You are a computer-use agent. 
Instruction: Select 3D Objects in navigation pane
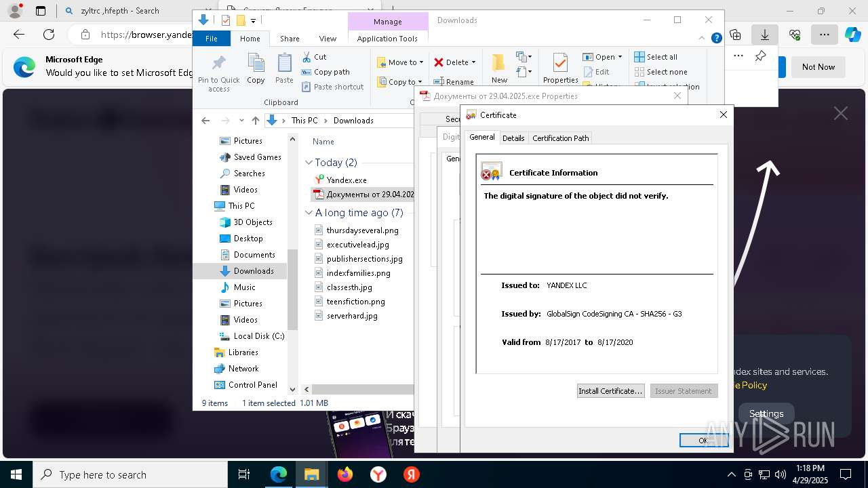pyautogui.click(x=253, y=222)
